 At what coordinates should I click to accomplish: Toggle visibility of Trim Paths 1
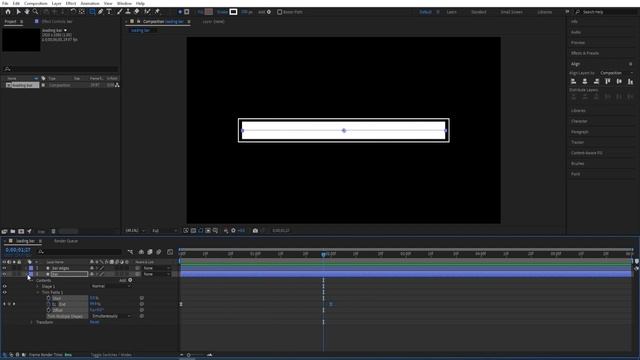(4, 293)
